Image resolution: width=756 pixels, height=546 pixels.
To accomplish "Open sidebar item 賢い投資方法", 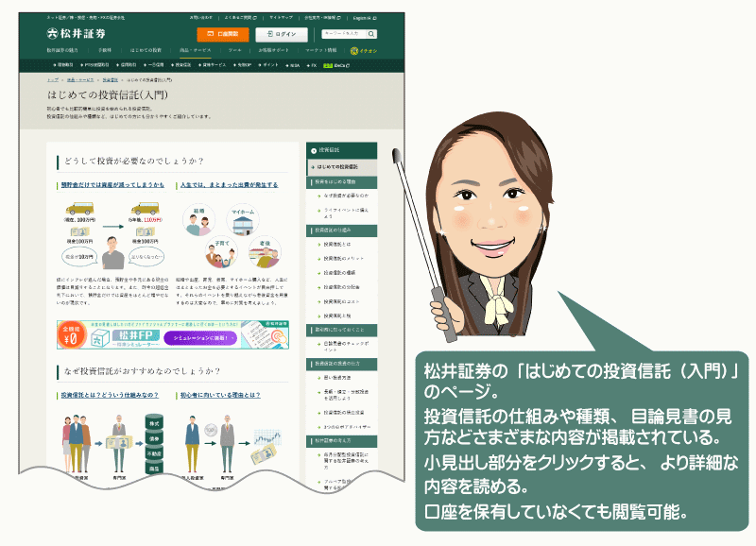I will (337, 378).
